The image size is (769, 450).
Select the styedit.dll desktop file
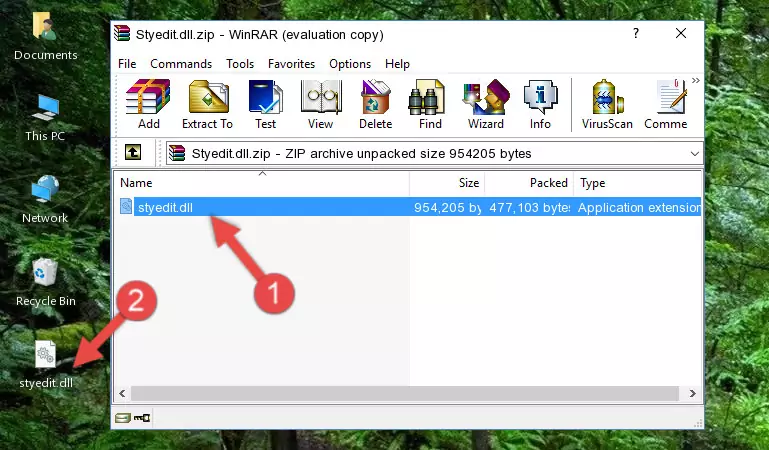click(46, 365)
